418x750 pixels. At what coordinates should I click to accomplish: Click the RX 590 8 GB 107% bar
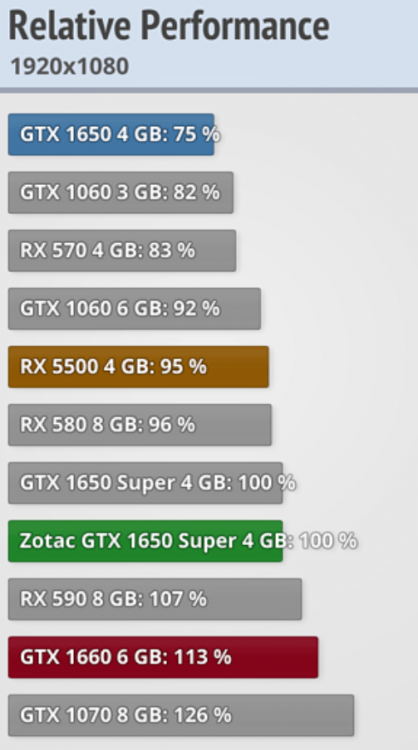coord(155,599)
